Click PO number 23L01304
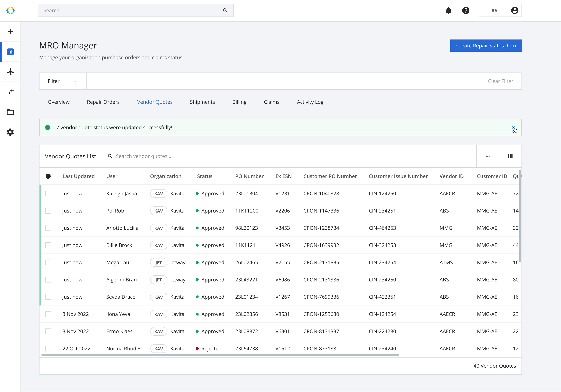 (246, 194)
